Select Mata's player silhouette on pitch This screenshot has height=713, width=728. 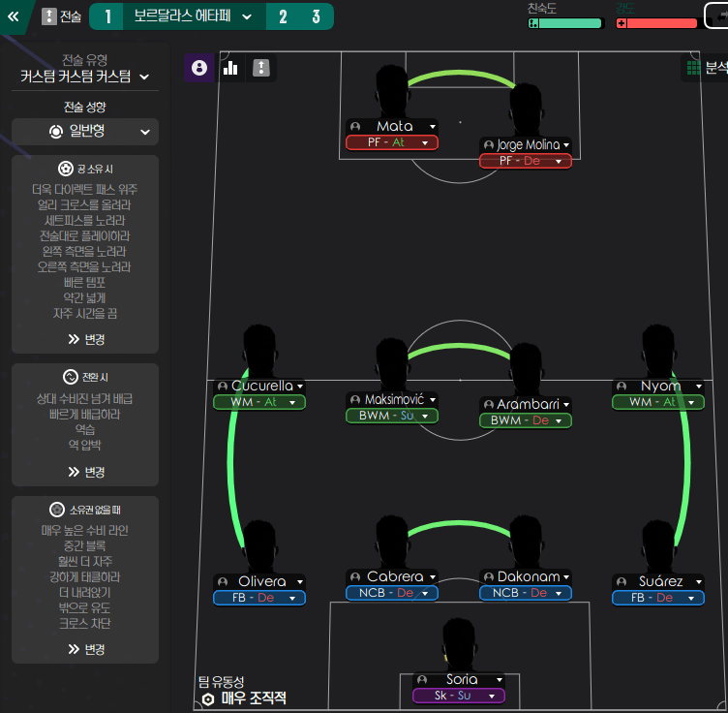pos(392,91)
